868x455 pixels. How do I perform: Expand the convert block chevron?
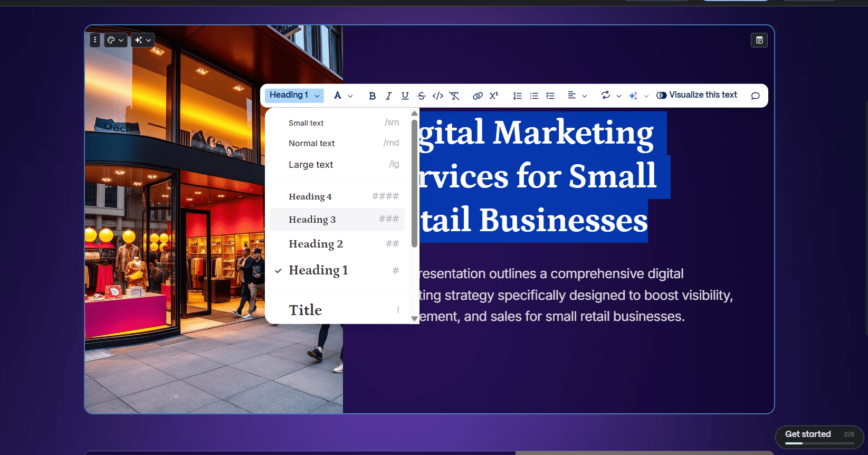point(619,96)
